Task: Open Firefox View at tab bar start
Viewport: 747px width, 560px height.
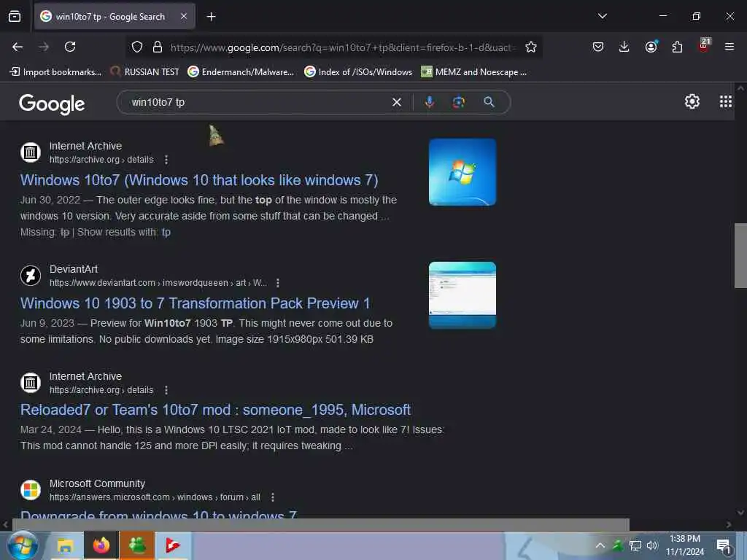Action: tap(15, 17)
